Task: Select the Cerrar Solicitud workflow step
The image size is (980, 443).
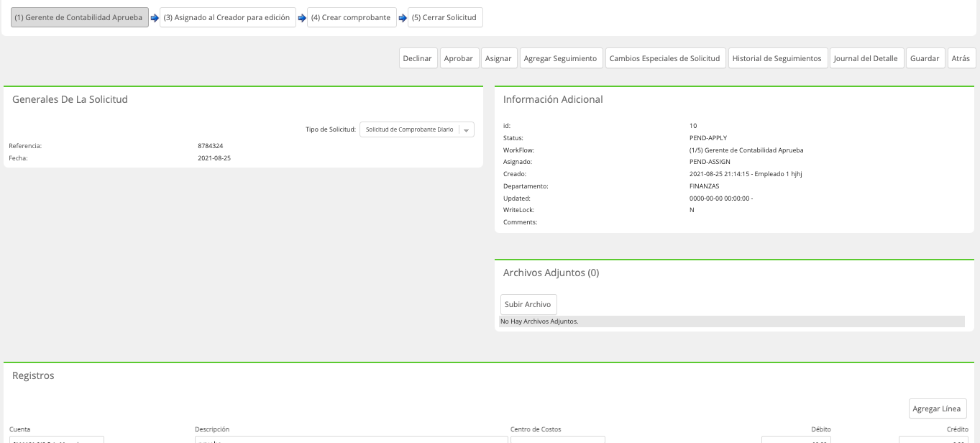Action: (445, 17)
